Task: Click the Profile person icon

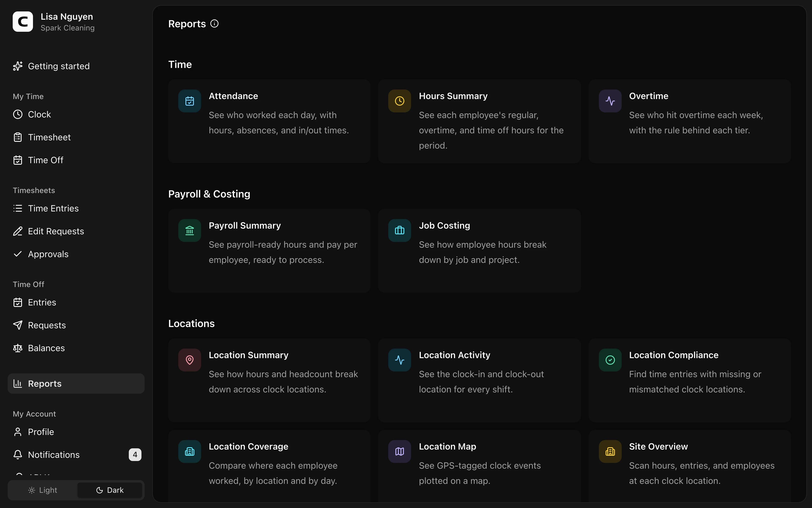Action: 18,432
